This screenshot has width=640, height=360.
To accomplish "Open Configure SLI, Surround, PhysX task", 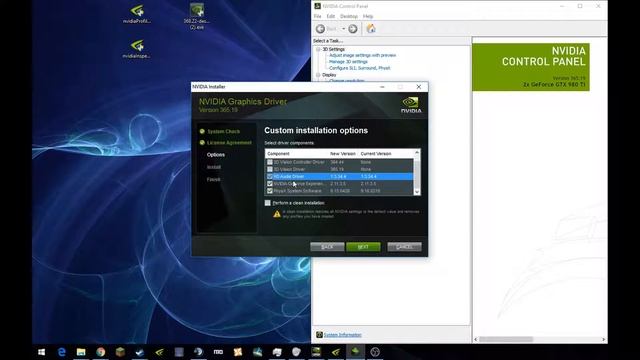I will click(360, 68).
